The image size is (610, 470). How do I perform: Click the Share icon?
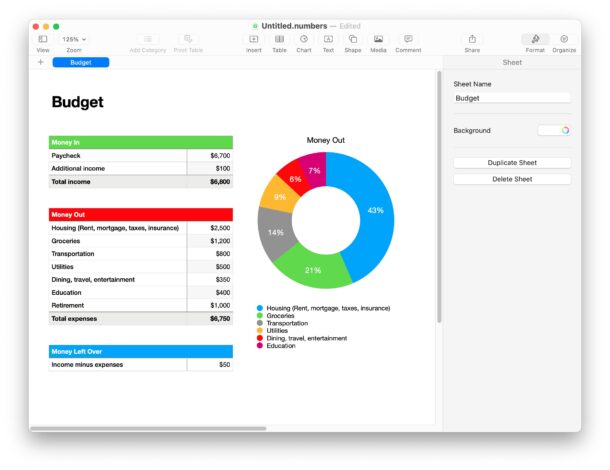pos(472,39)
